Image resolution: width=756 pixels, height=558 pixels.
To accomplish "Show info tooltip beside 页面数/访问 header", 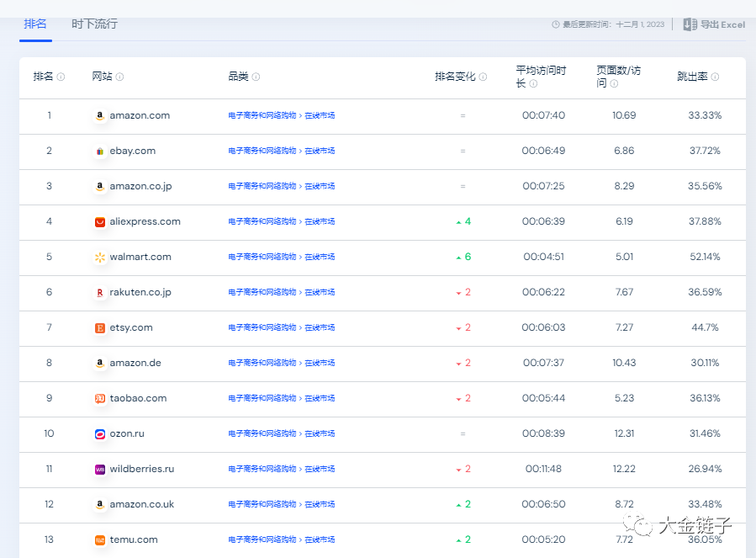I will pyautogui.click(x=614, y=83).
